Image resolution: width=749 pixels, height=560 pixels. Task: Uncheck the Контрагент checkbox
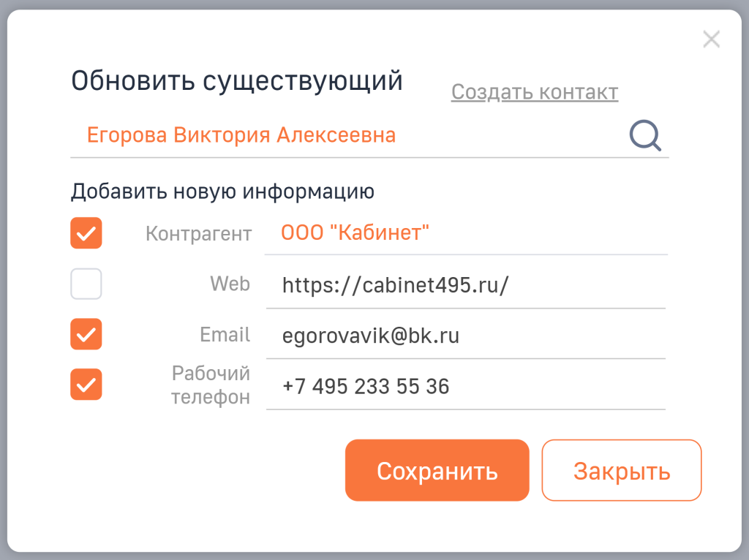click(86, 233)
